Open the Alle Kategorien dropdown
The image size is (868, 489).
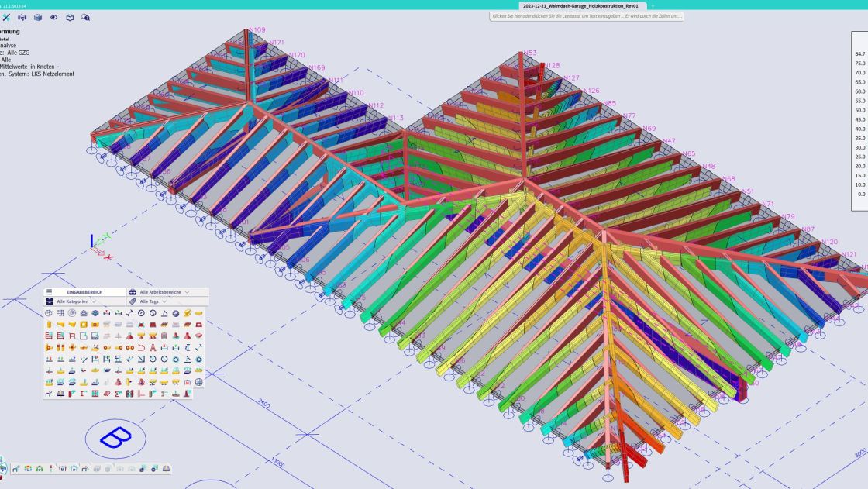[74, 301]
